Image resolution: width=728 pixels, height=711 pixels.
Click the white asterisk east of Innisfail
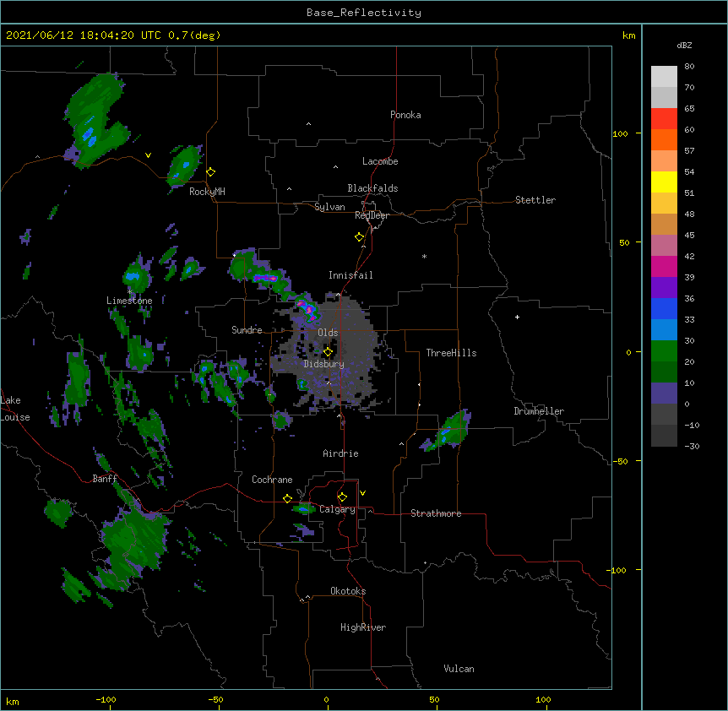(424, 256)
